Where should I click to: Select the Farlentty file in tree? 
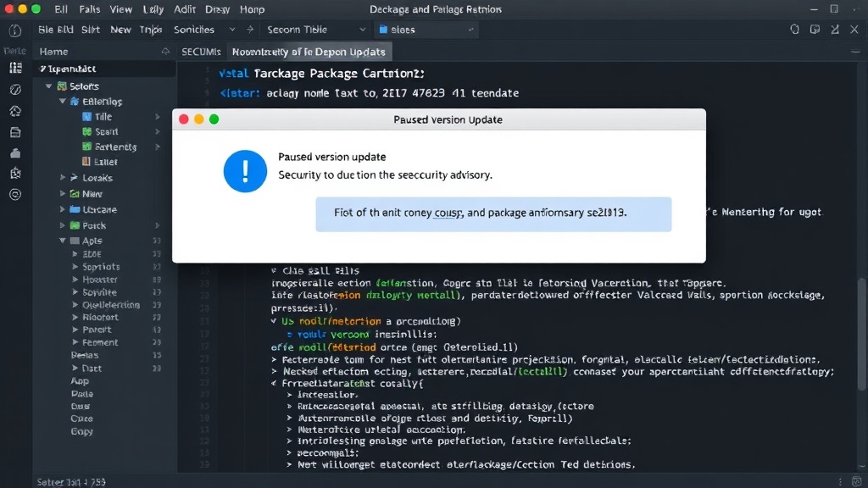coord(115,147)
